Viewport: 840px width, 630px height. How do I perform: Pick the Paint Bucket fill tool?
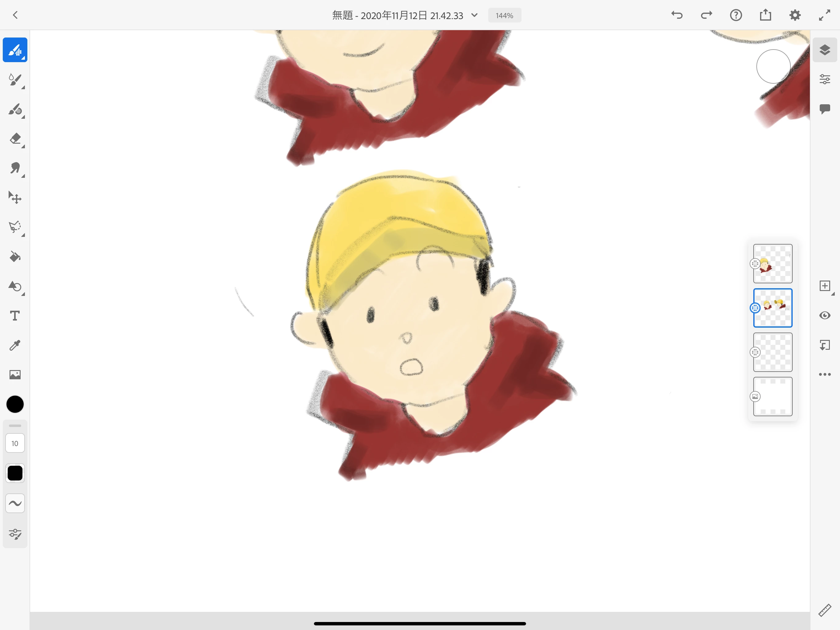click(x=15, y=257)
